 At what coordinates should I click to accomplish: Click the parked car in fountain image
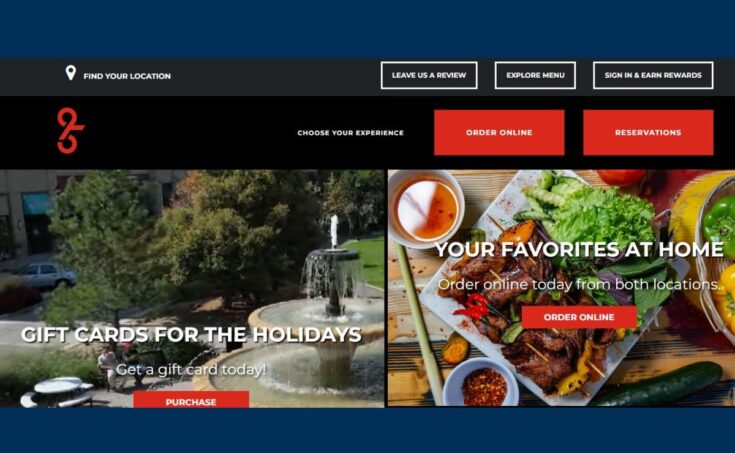(46, 275)
